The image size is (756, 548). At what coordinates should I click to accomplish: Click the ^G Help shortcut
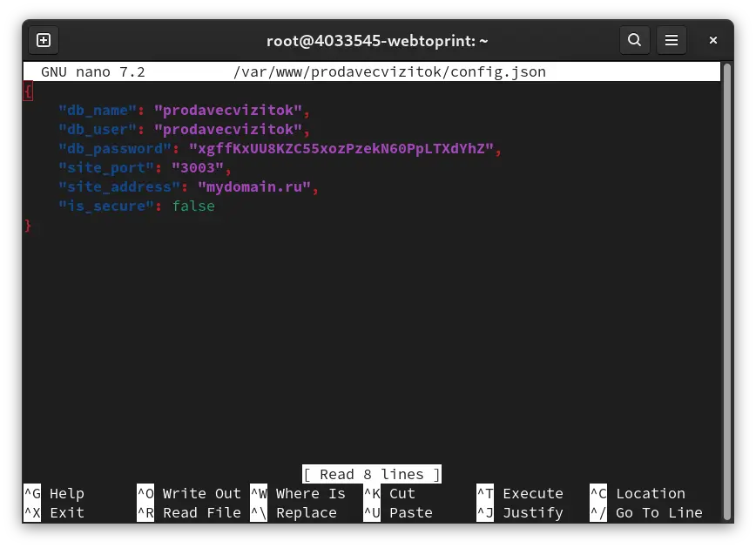pos(55,493)
